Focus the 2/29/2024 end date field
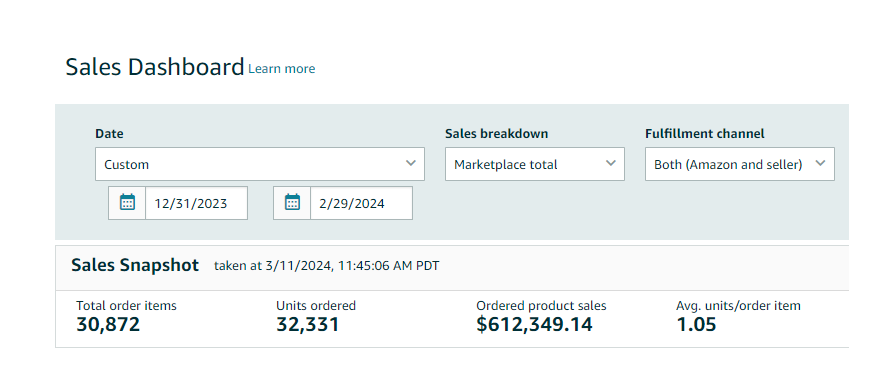Screen dimensions: 885x373 361,203
